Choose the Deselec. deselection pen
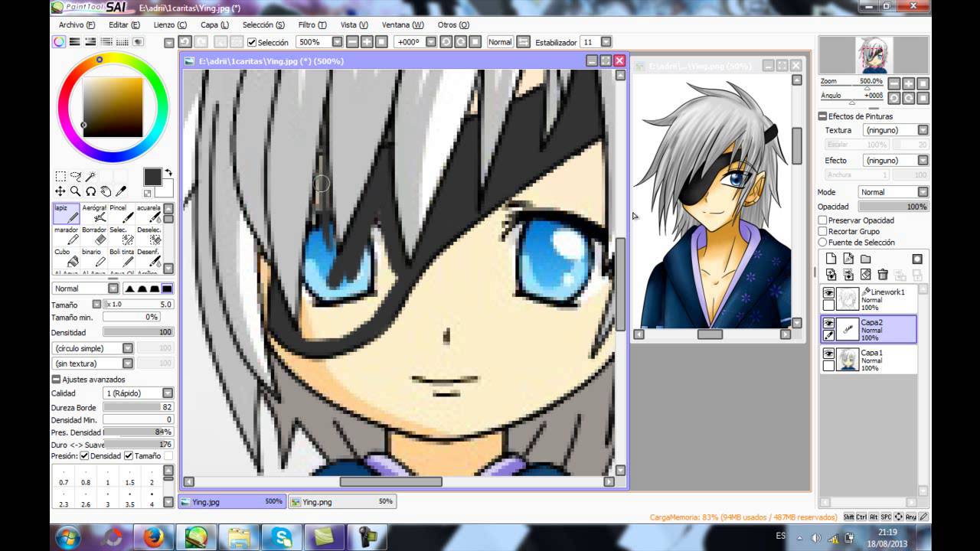This screenshot has height=551, width=980. [149, 236]
